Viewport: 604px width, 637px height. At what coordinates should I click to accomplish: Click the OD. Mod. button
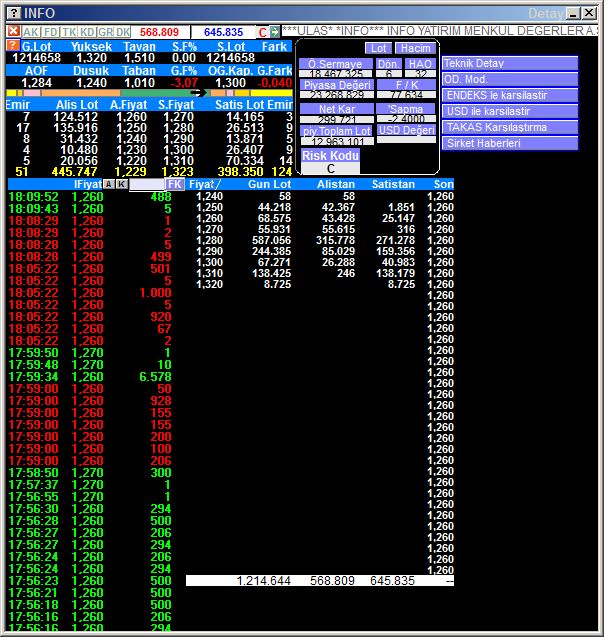510,79
